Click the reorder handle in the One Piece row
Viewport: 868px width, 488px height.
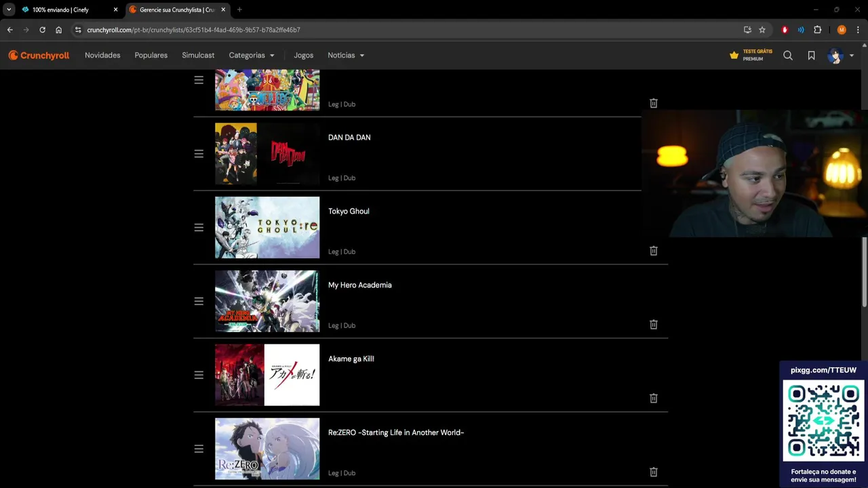[199, 80]
